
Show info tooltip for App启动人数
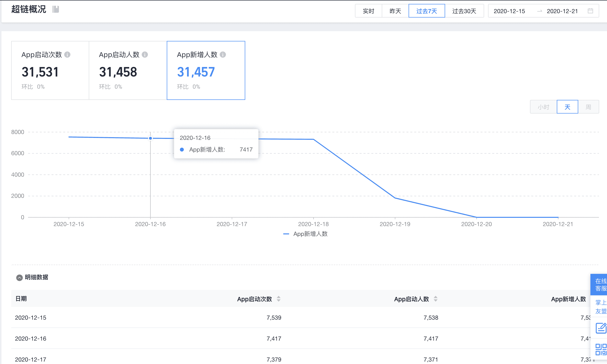tap(145, 54)
